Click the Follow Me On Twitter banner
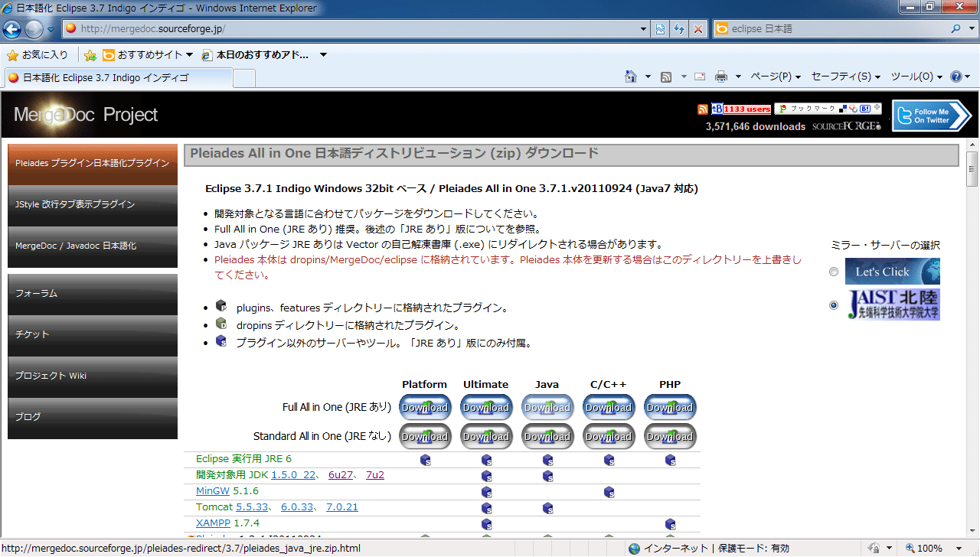The image size is (980, 557). coord(932,116)
